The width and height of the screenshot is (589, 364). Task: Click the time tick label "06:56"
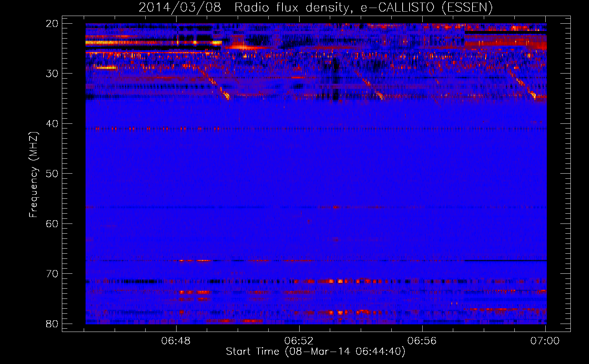pyautogui.click(x=422, y=341)
